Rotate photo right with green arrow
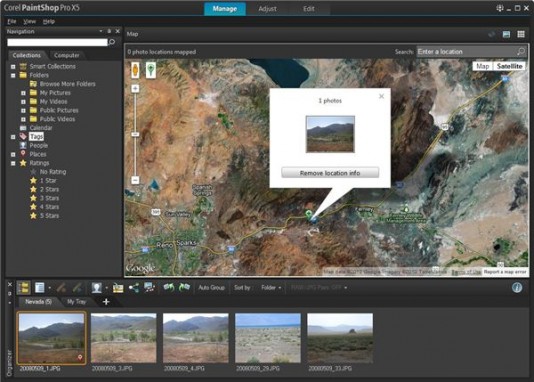 pyautogui.click(x=184, y=287)
